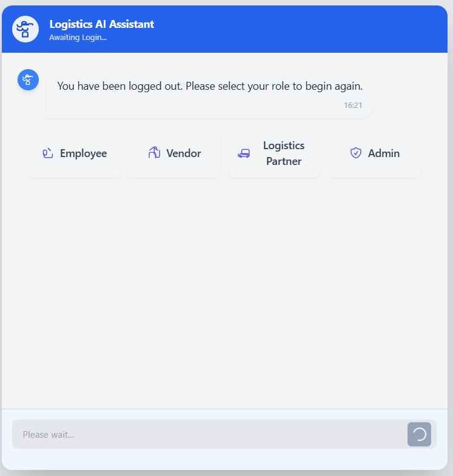The image size is (453, 476).
Task: Click the Admin shield icon
Action: click(356, 153)
